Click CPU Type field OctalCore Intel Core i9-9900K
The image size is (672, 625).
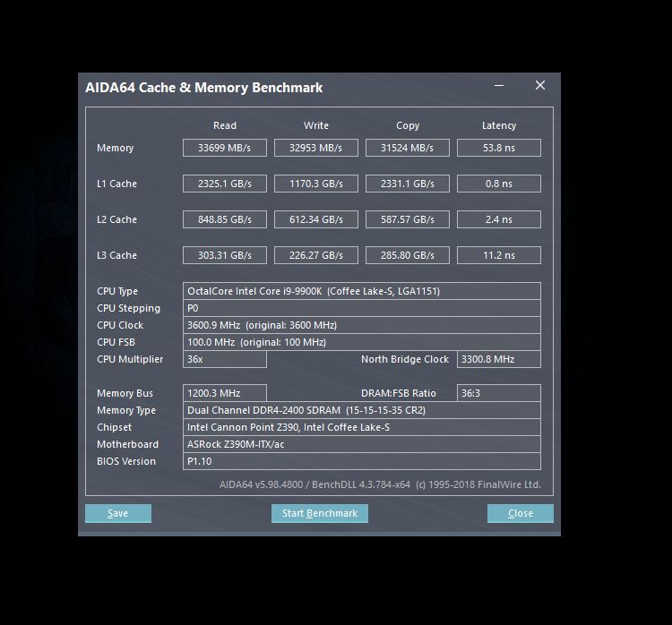pyautogui.click(x=362, y=291)
